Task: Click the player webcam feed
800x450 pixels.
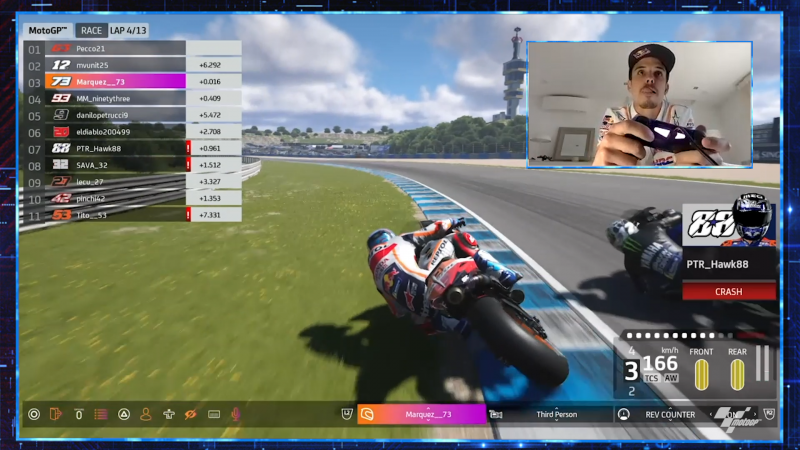Action: [639, 105]
